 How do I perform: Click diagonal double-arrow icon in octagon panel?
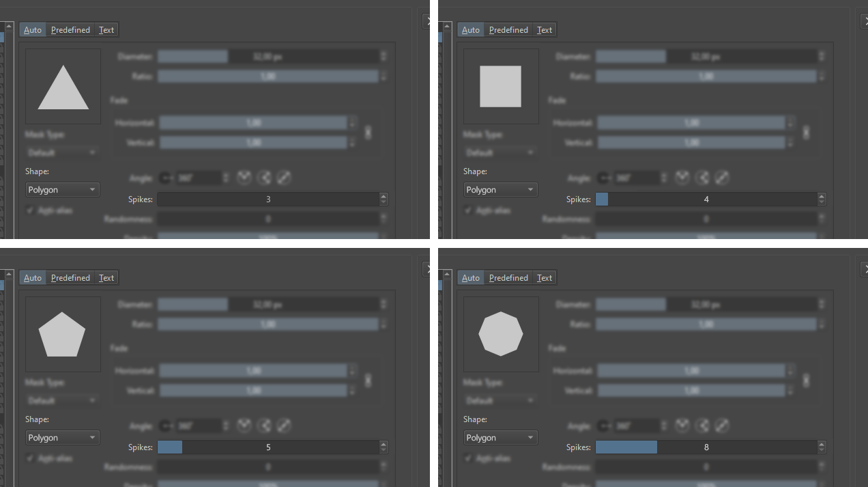coord(723,426)
